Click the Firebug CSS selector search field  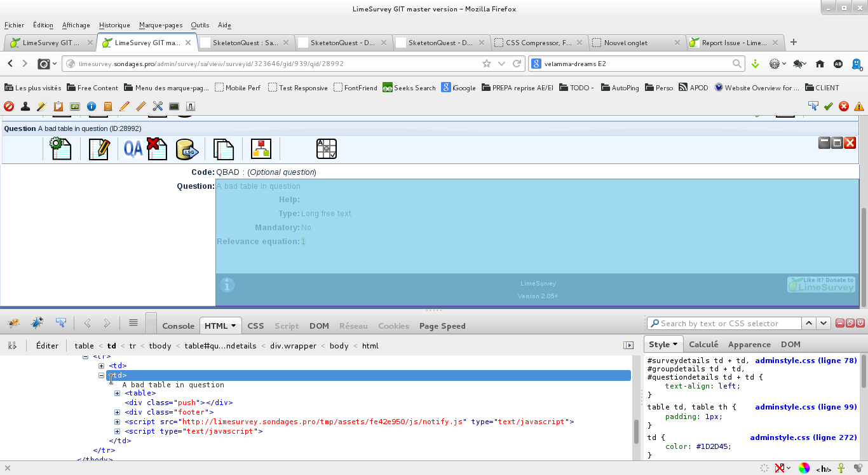pyautogui.click(x=729, y=323)
